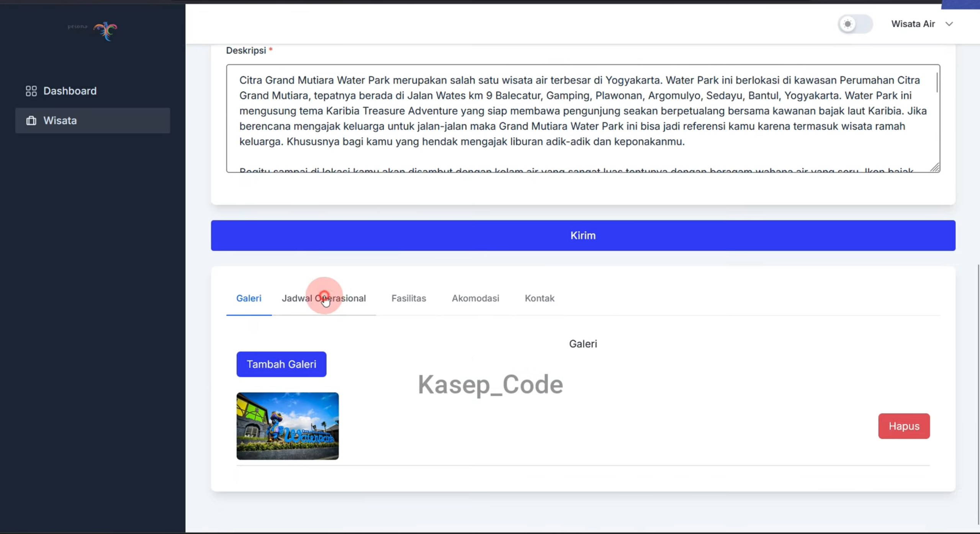Click the Tambah Galeri button
This screenshot has width=980, height=534.
281,364
